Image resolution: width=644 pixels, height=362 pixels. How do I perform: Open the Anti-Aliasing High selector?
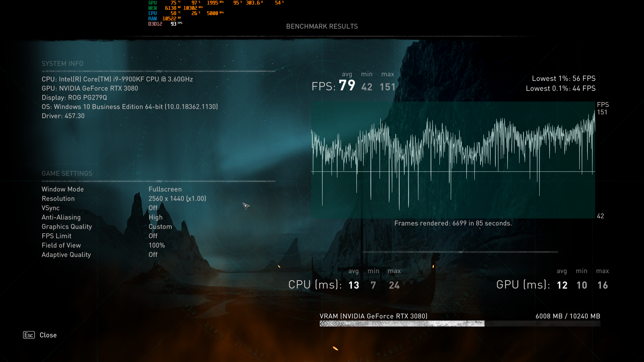click(x=155, y=217)
